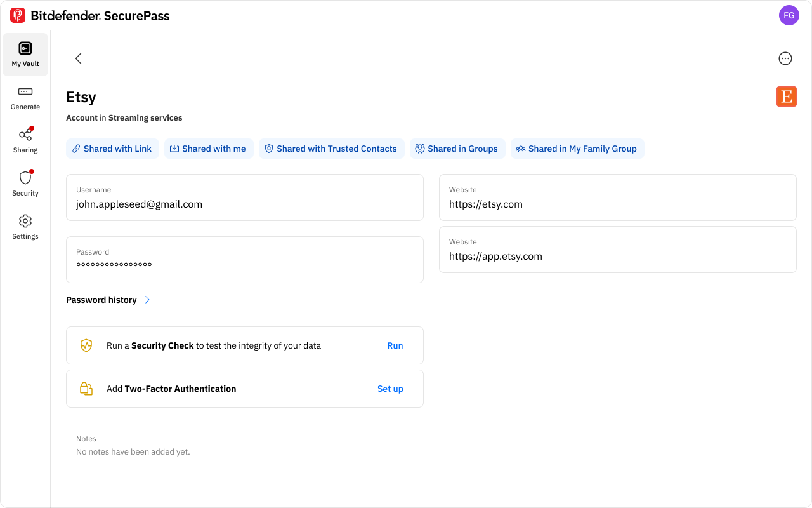Click the Notes area
The height and width of the screenshot is (508, 812).
(x=245, y=446)
